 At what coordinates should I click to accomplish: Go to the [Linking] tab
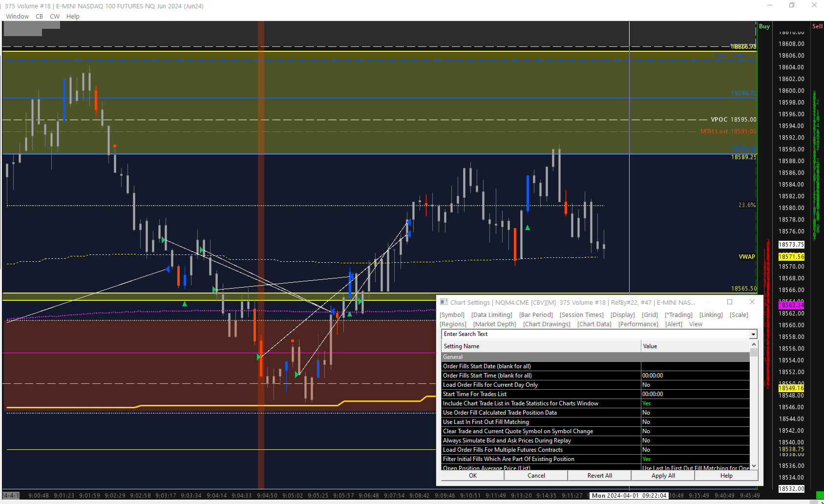(x=711, y=315)
